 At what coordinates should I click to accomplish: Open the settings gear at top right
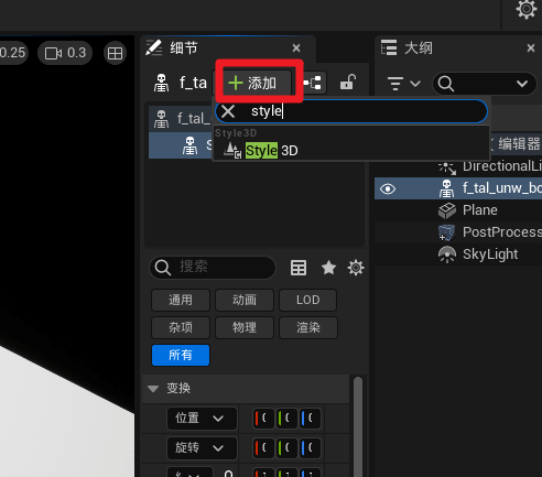(526, 9)
